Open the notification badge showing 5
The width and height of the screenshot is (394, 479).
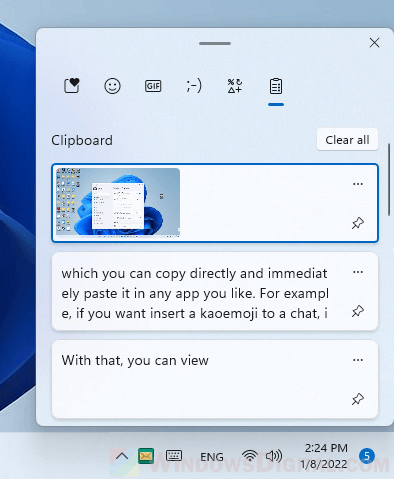(367, 456)
